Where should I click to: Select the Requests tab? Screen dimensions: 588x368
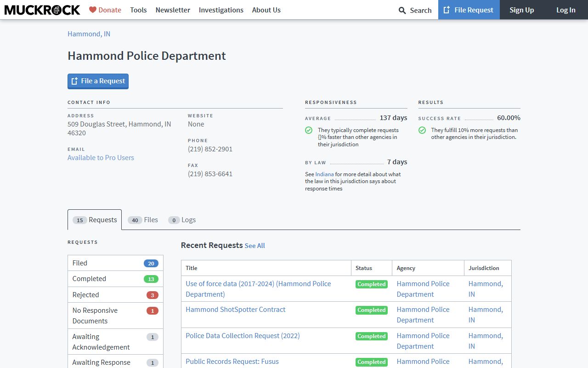[95, 220]
